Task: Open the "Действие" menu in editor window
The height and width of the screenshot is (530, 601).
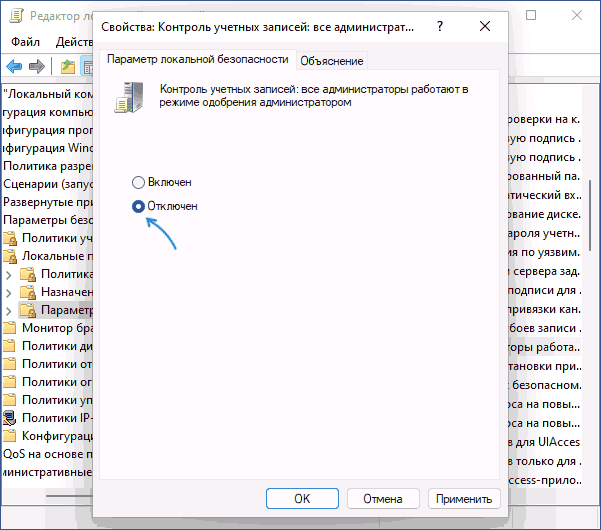Action: click(x=74, y=42)
